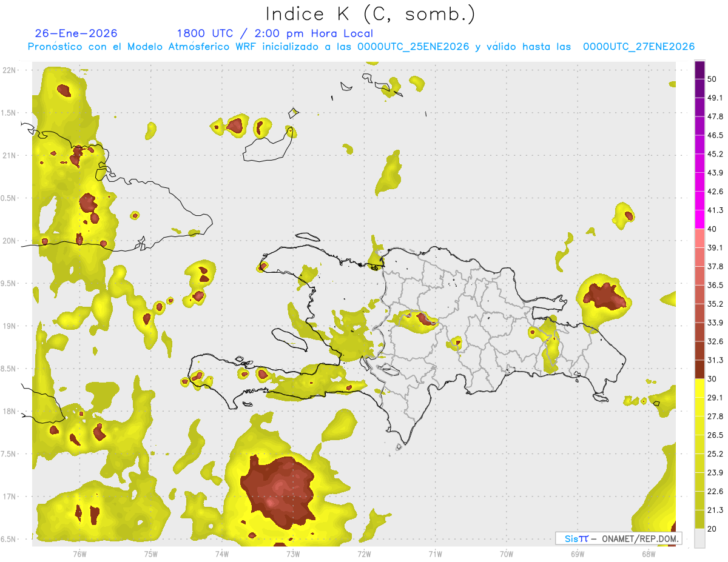Click the colorbar value "39.1"
Viewport: 728px width, 562px height.
[715, 248]
